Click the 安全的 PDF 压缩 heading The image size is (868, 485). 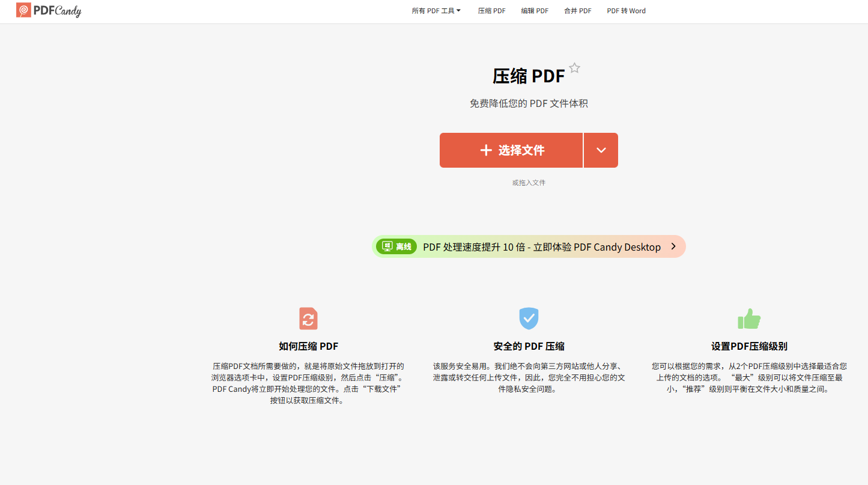pos(529,346)
